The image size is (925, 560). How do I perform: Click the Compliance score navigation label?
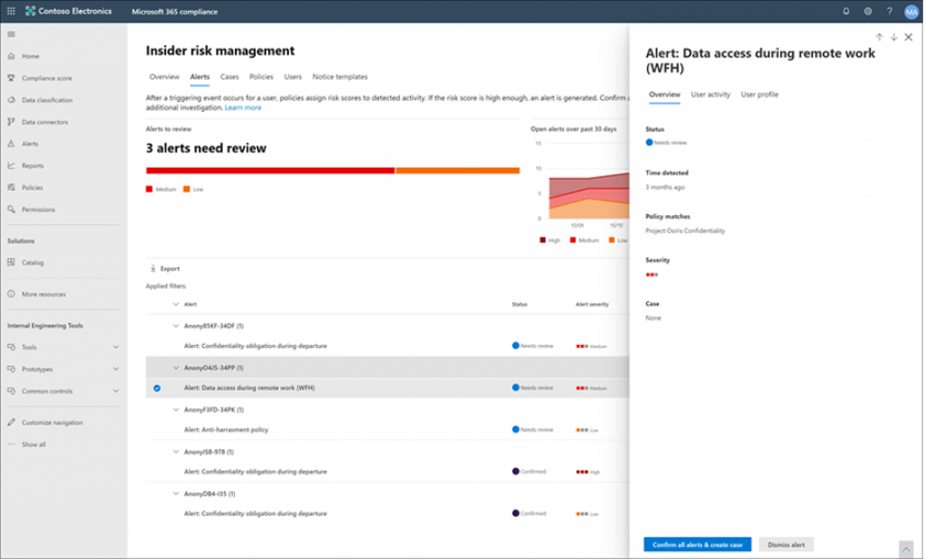tap(47, 78)
